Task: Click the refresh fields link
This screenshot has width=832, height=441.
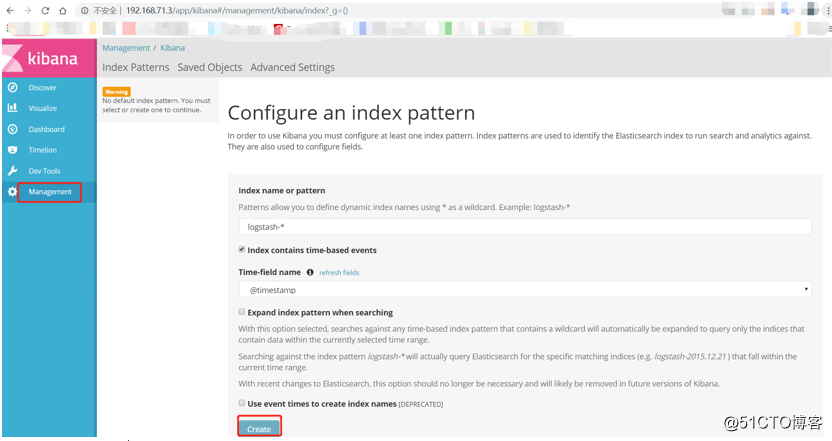Action: point(339,272)
